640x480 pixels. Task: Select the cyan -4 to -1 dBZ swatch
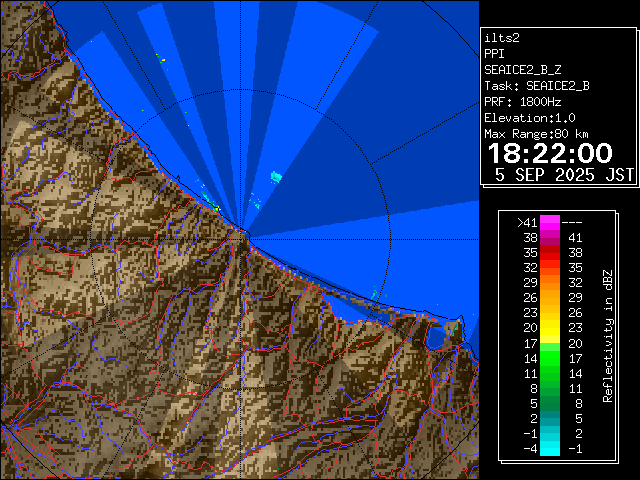[549, 447]
